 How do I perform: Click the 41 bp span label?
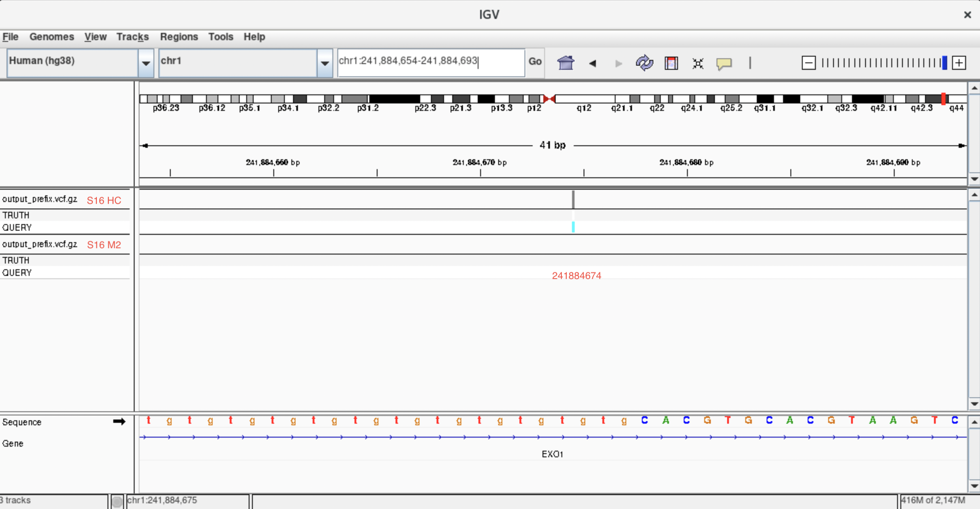553,145
